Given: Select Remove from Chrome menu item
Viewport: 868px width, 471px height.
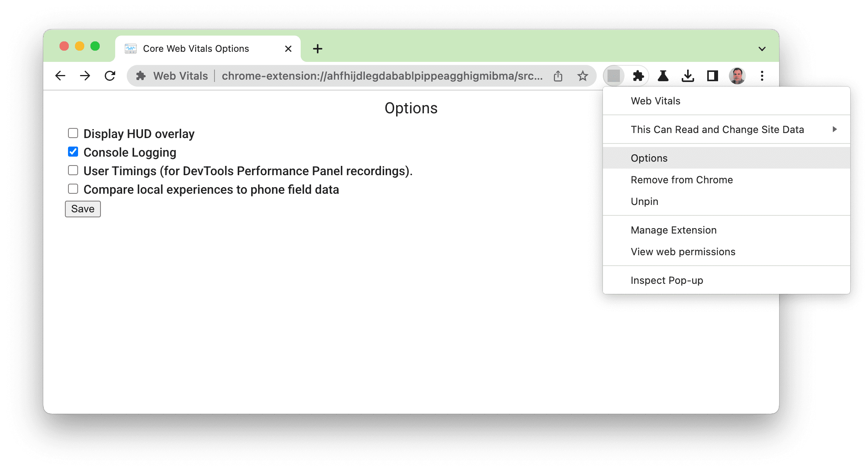Looking at the screenshot, I should click(682, 179).
